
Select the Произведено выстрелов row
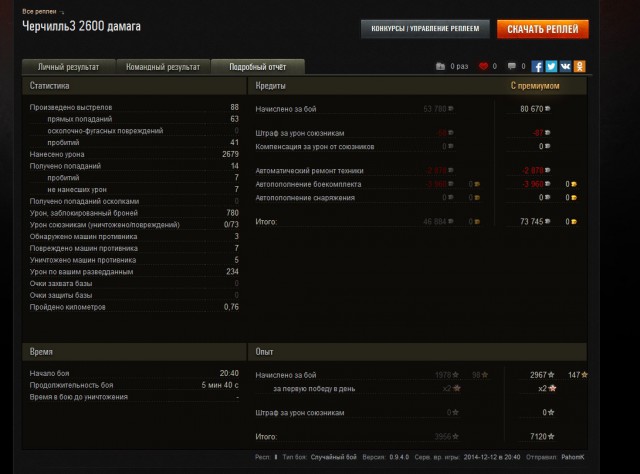134,107
